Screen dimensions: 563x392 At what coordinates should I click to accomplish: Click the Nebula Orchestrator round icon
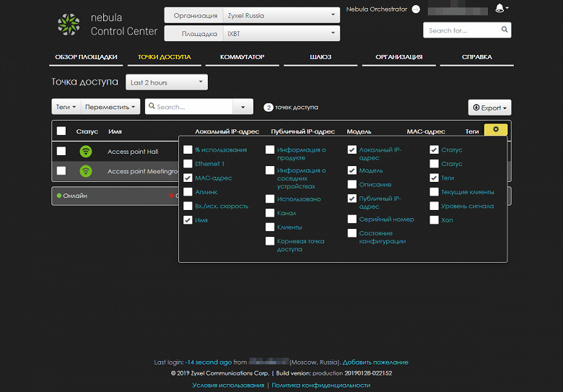coord(416,9)
